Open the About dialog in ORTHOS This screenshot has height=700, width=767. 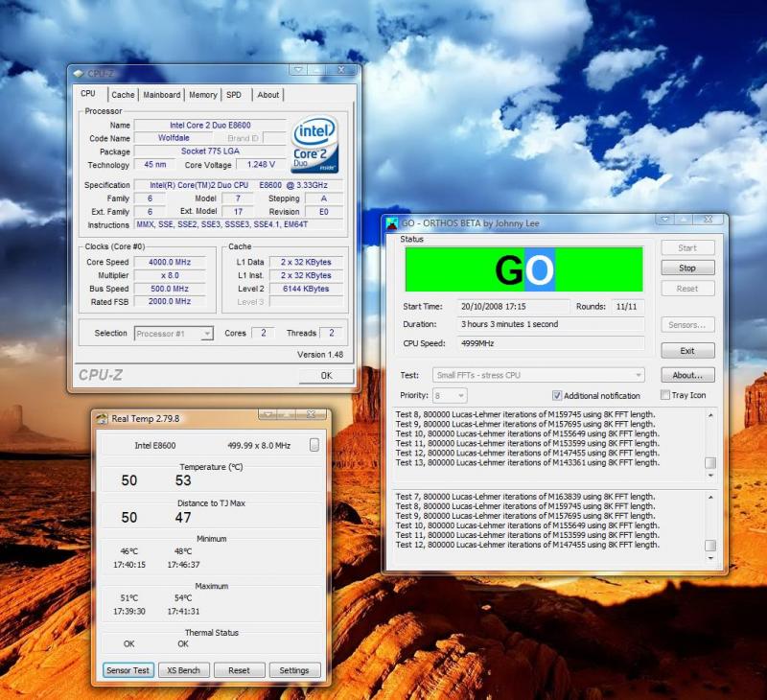click(x=687, y=375)
